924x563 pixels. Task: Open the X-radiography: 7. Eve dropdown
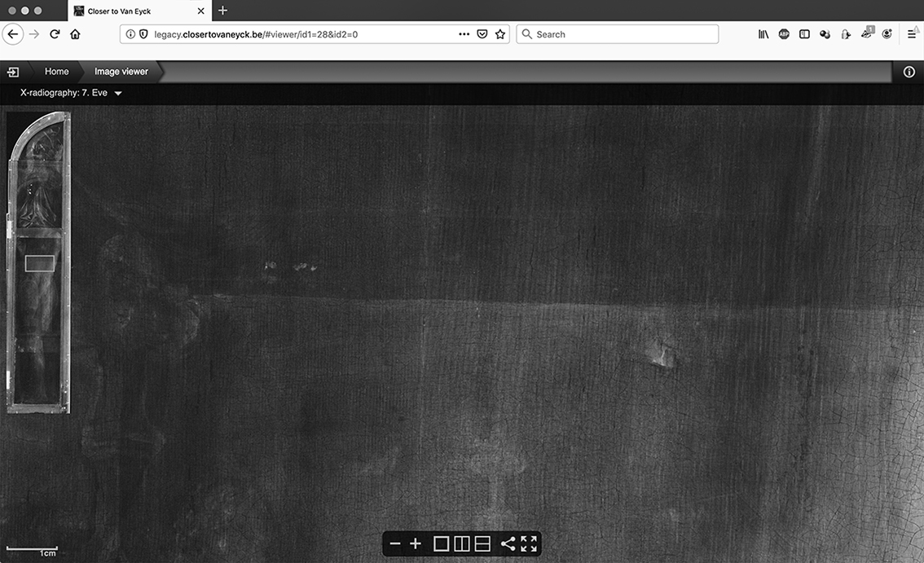(x=71, y=93)
